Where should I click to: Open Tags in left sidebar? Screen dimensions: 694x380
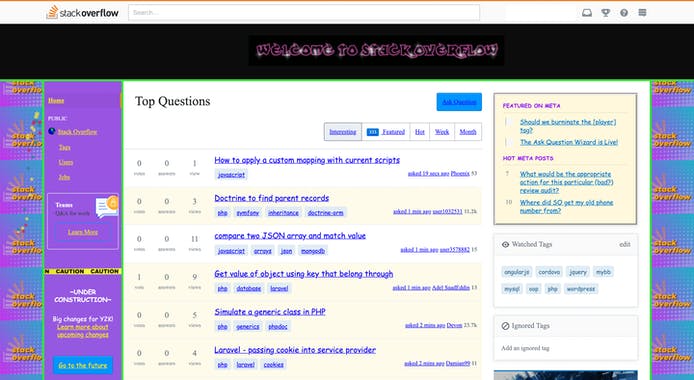coord(65,147)
